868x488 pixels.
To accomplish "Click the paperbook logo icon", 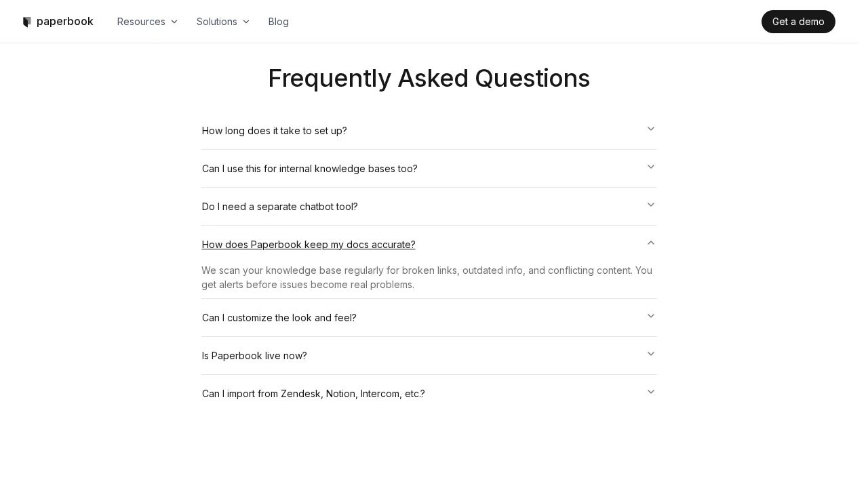I will tap(28, 21).
